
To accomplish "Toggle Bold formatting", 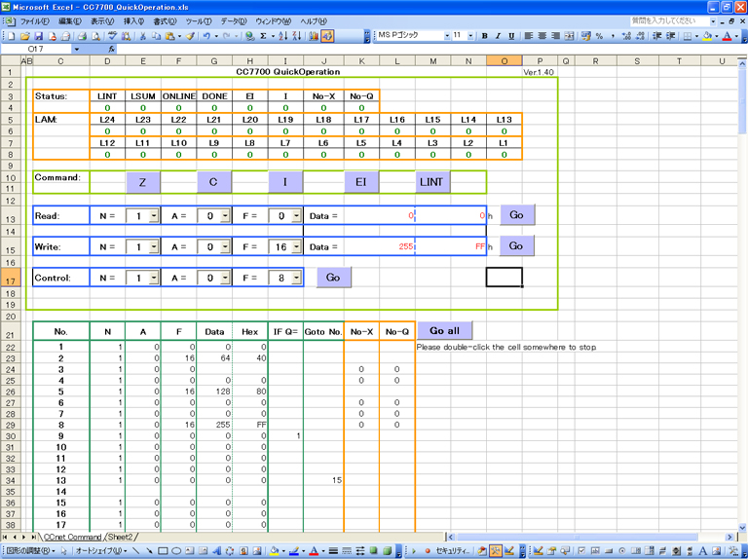I will [x=485, y=36].
